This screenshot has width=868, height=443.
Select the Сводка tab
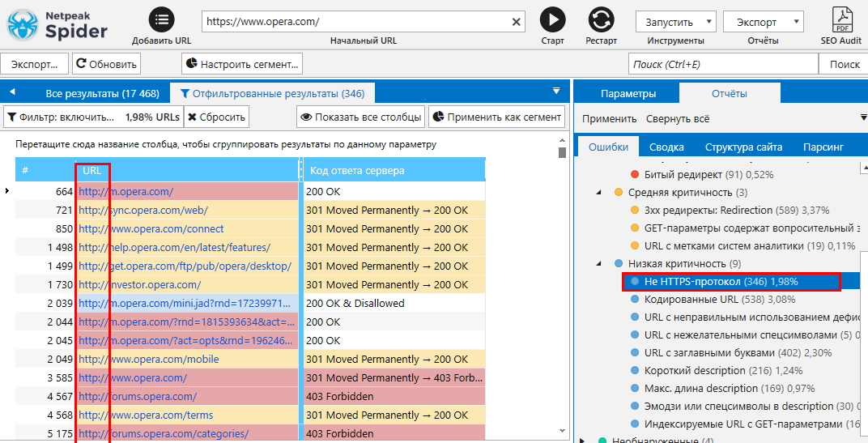(x=666, y=147)
